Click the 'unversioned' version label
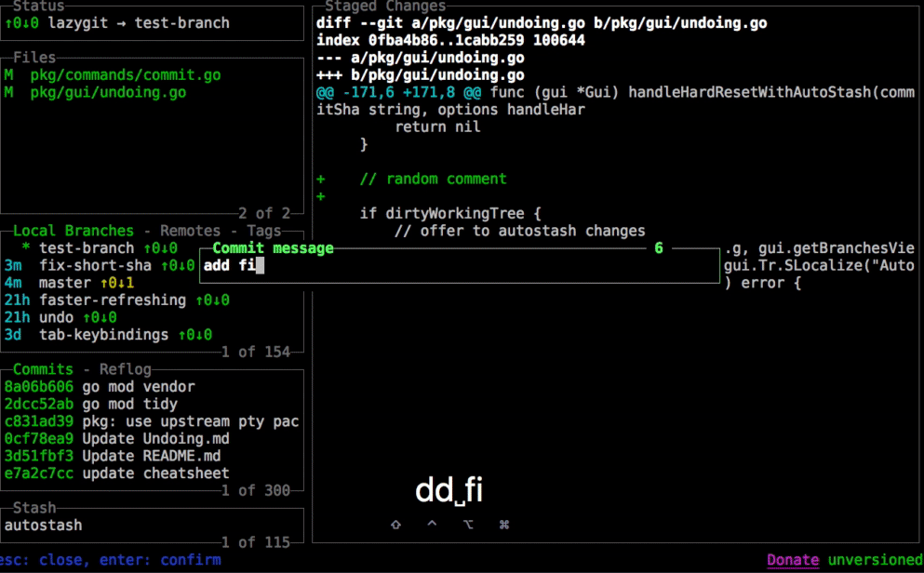The height and width of the screenshot is (573, 924). [876, 560]
